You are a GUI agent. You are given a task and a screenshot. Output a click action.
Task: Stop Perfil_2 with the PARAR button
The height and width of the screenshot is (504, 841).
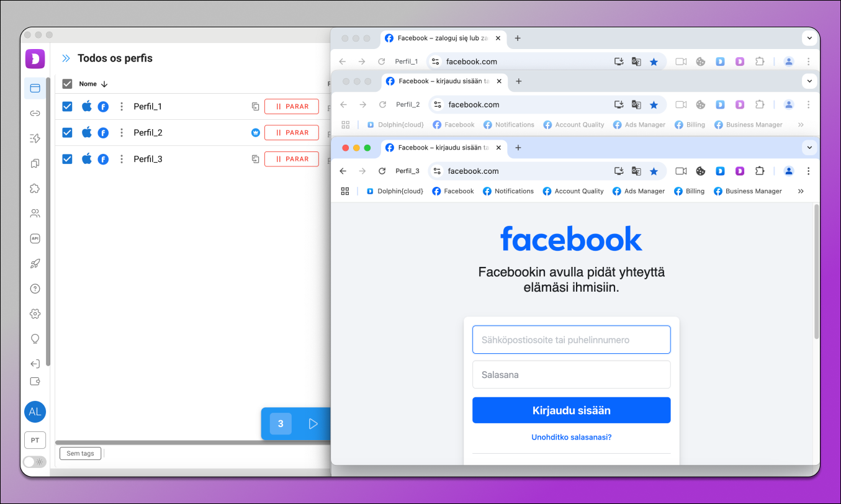click(292, 133)
